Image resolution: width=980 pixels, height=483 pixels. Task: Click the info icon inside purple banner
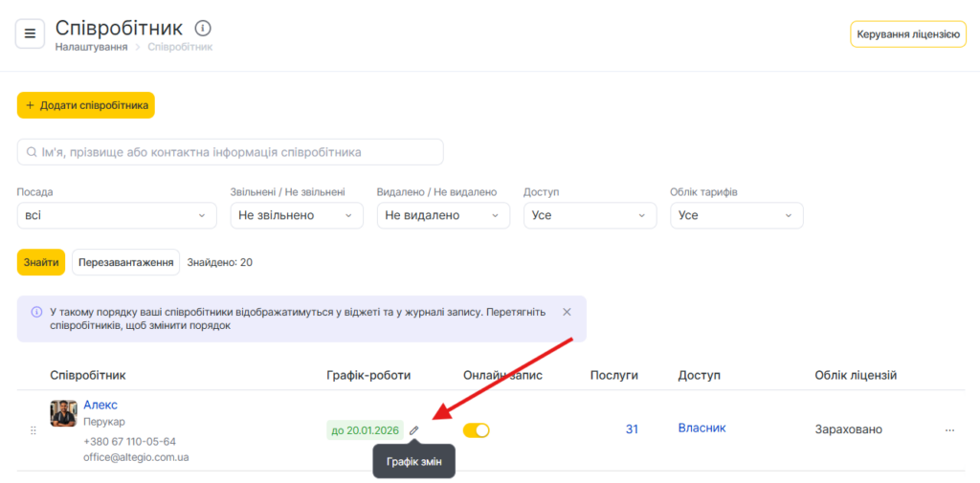coord(36,312)
